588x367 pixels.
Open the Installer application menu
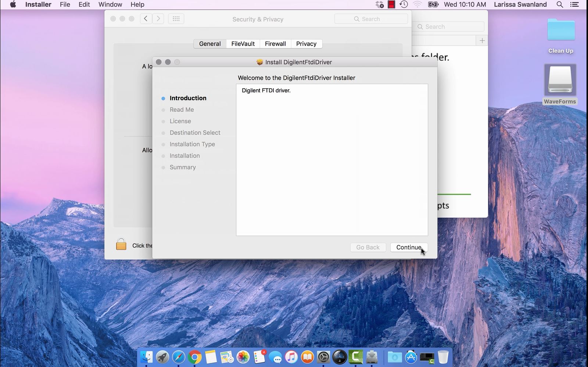(38, 4)
